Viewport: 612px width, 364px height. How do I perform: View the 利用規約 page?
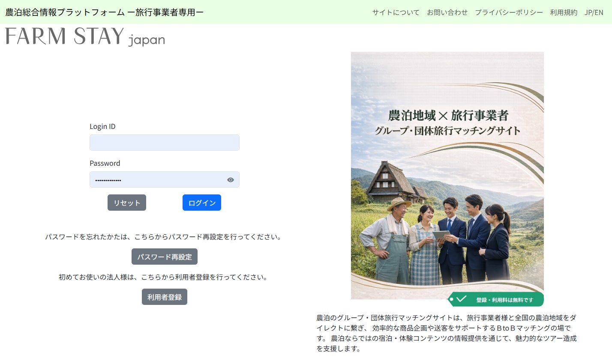click(563, 12)
